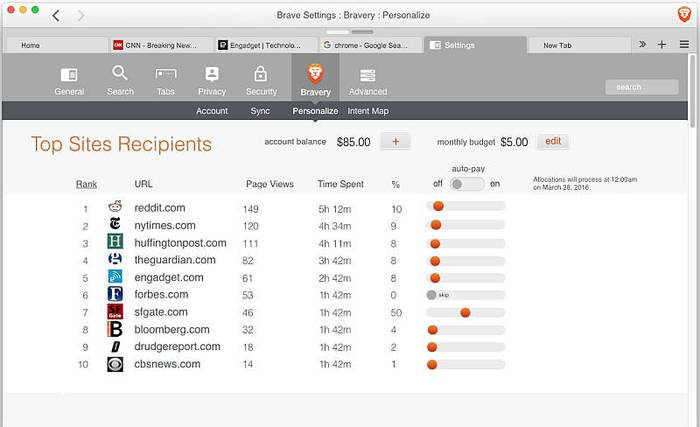Click the reddit.com percentage slider
700x427 pixels.
click(x=465, y=206)
